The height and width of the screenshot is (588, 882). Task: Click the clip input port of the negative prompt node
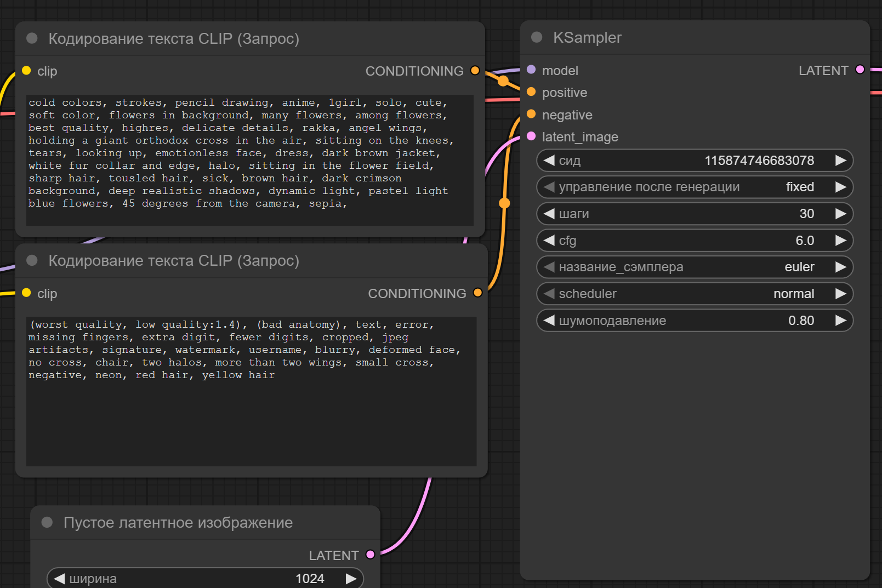[x=26, y=293]
